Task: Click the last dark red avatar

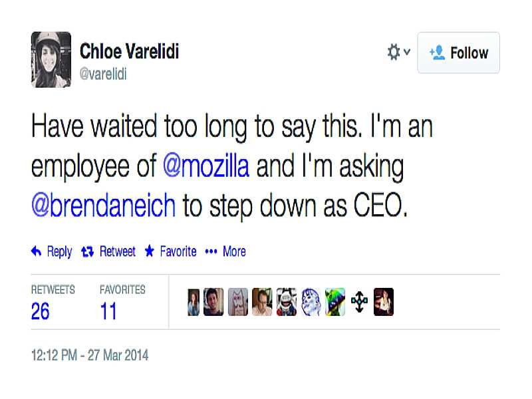Action: (x=384, y=302)
